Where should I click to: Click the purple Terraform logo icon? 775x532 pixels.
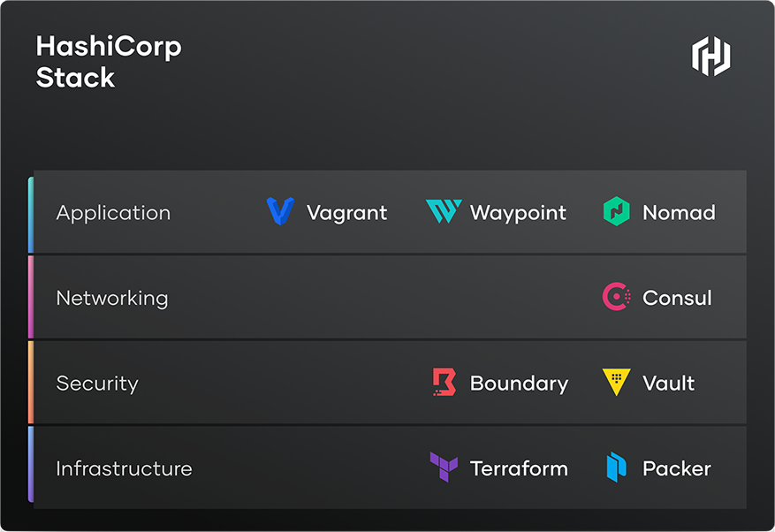[444, 467]
